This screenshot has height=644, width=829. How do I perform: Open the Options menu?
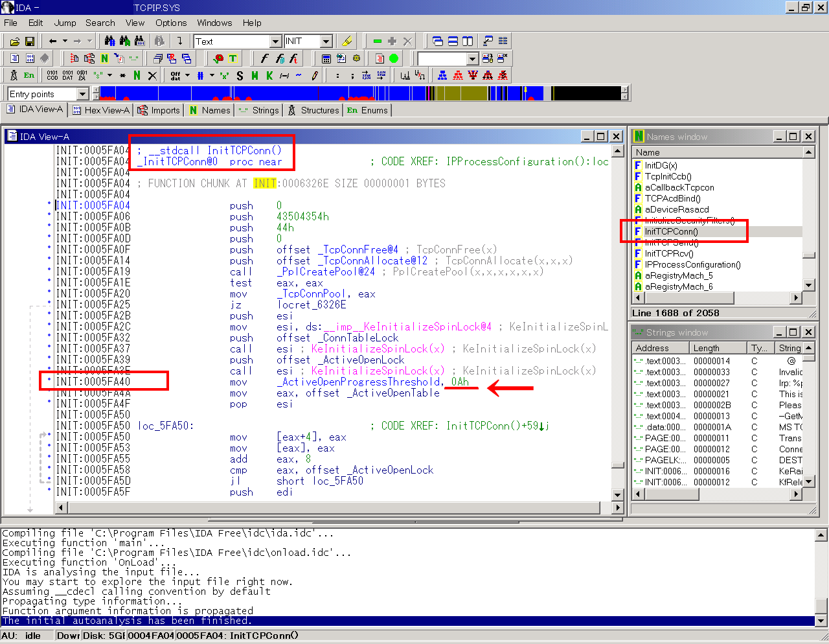click(171, 23)
